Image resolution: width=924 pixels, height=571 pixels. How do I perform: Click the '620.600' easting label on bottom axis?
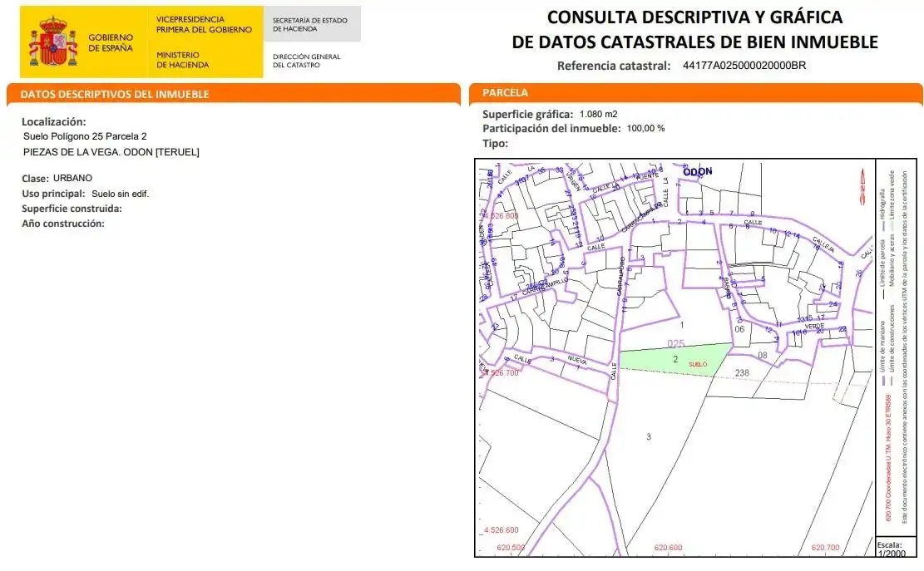coord(668,548)
